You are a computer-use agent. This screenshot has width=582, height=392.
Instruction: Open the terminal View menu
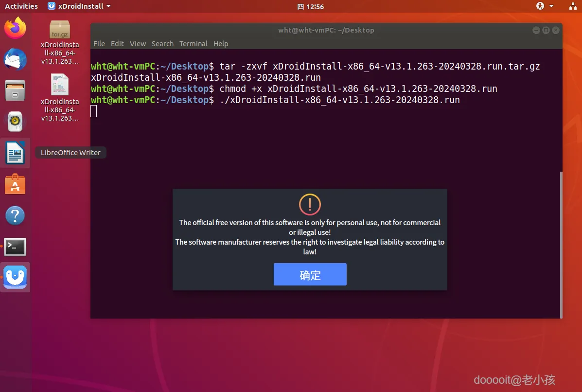pyautogui.click(x=138, y=44)
